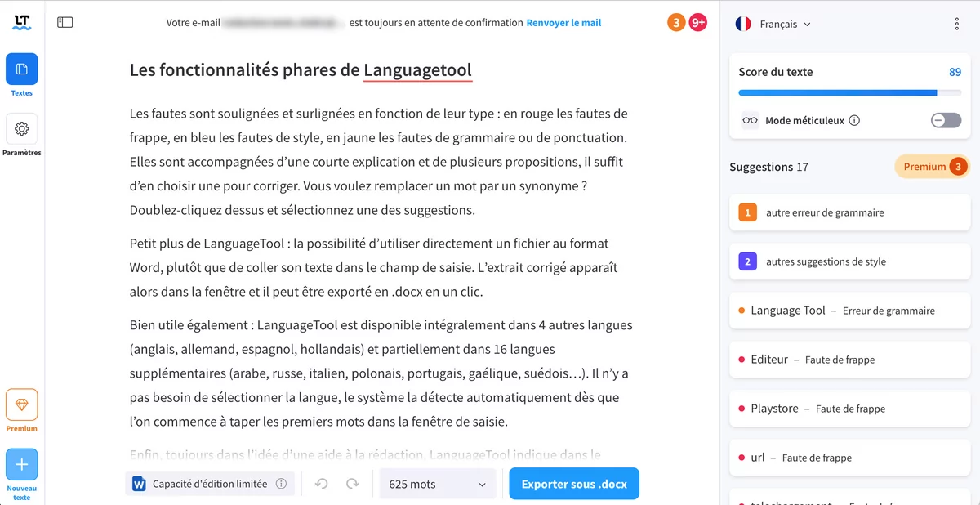The image size is (980, 505).
Task: Click inside the paragraph starting 'Petit plus de LanguageTool'
Action: point(374,267)
